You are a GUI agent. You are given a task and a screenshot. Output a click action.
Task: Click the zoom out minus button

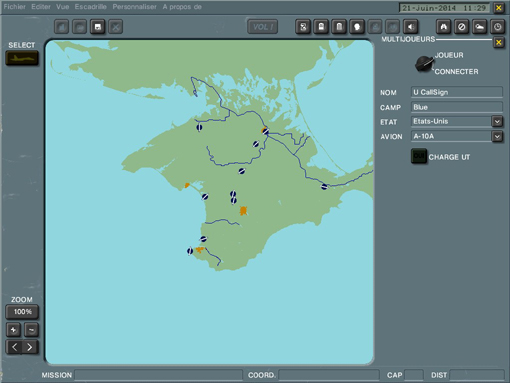pyautogui.click(x=31, y=330)
